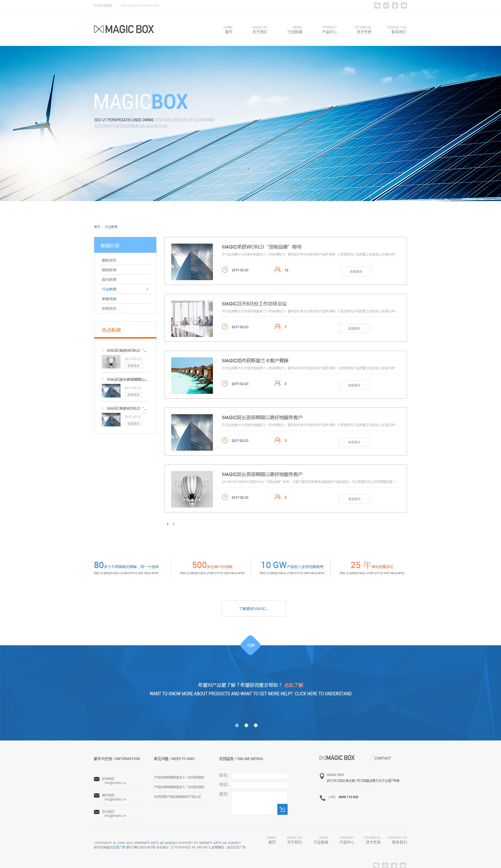Submit message with blue send icon
The width and height of the screenshot is (501, 868).
282,809
